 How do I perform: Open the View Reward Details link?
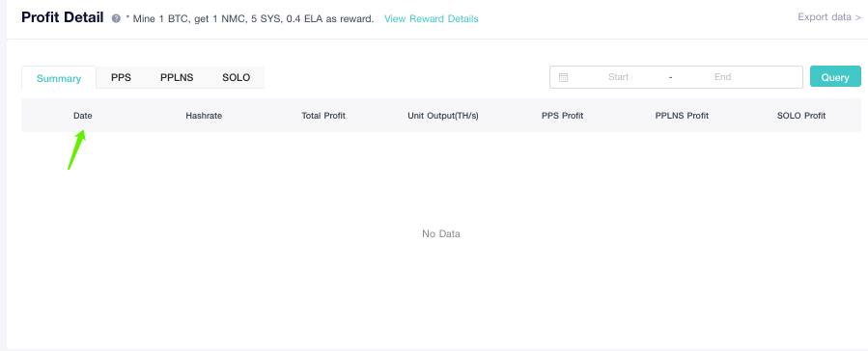(x=432, y=18)
